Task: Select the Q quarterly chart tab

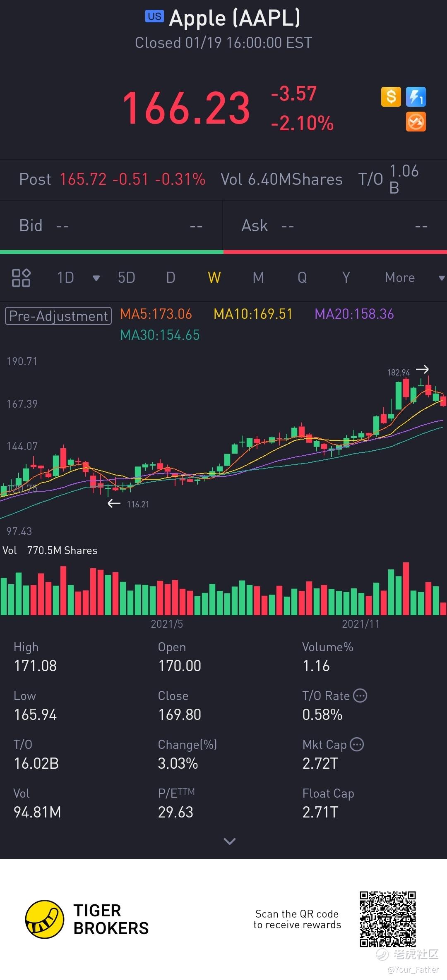Action: 302,277
